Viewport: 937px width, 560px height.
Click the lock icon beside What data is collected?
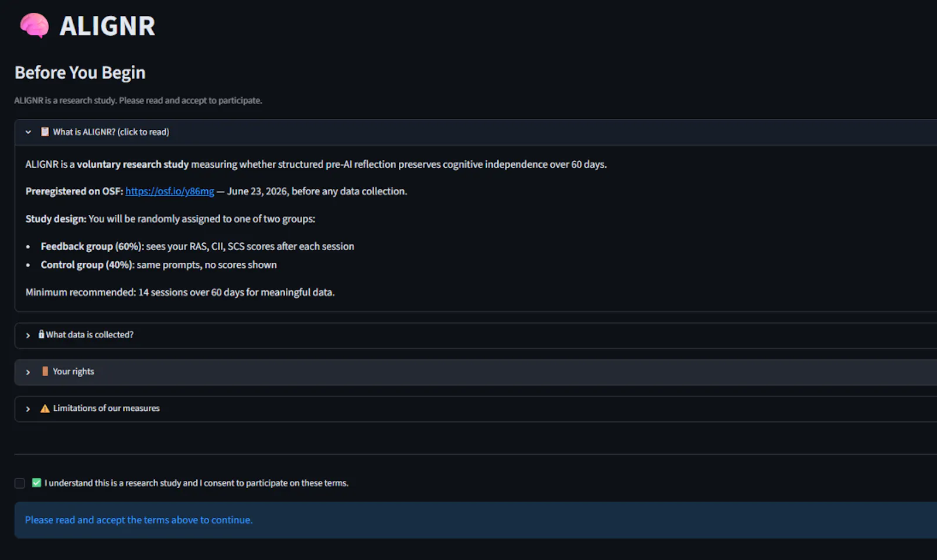pyautogui.click(x=41, y=334)
